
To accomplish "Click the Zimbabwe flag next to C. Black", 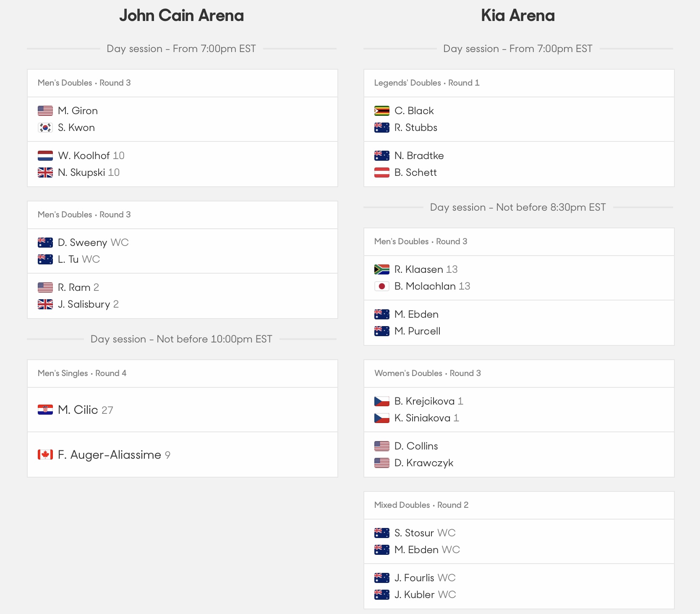I will click(x=382, y=111).
